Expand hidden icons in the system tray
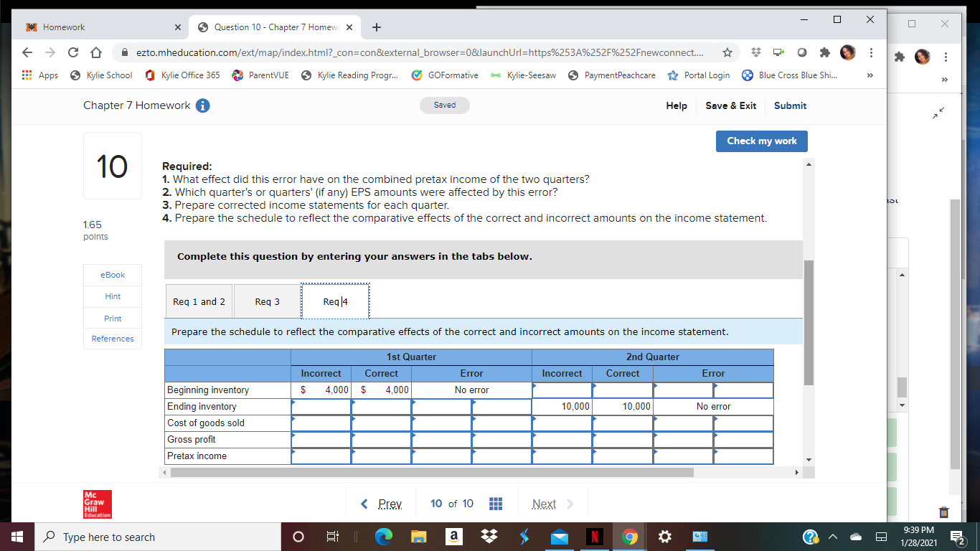Screen dimensions: 980x551 point(832,536)
